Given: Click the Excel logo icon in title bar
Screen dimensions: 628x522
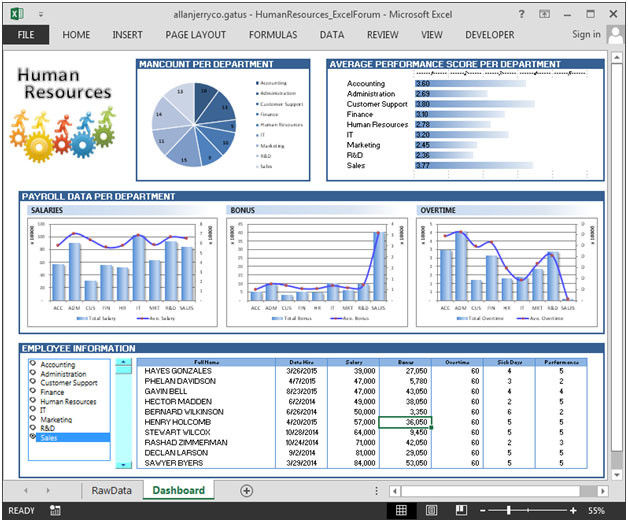Looking at the screenshot, I should pos(12,13).
